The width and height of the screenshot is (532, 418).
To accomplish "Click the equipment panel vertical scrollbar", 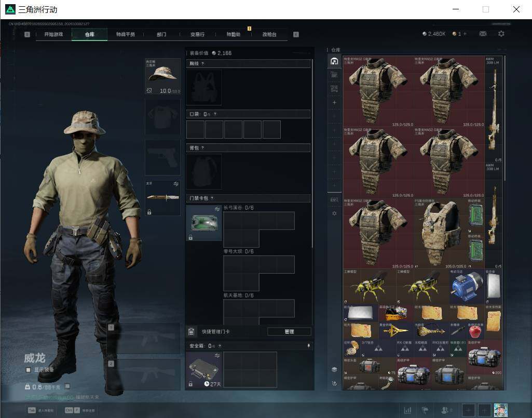I will [312, 154].
